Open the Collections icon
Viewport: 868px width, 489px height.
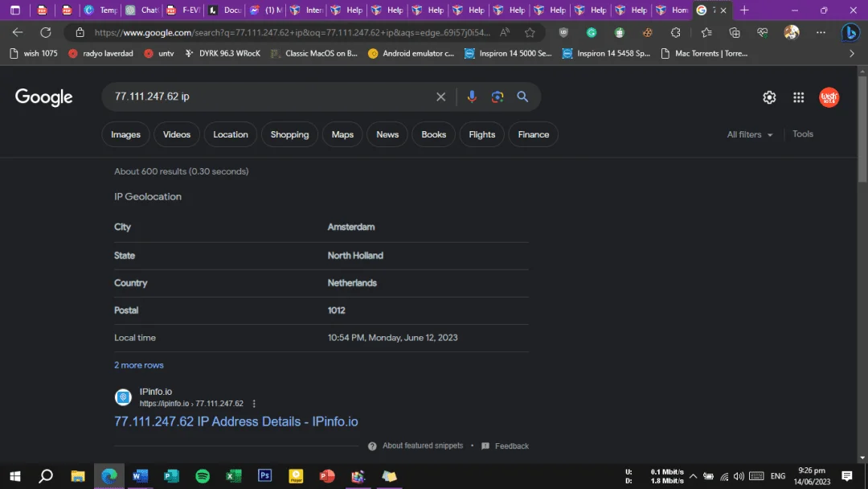735,33
